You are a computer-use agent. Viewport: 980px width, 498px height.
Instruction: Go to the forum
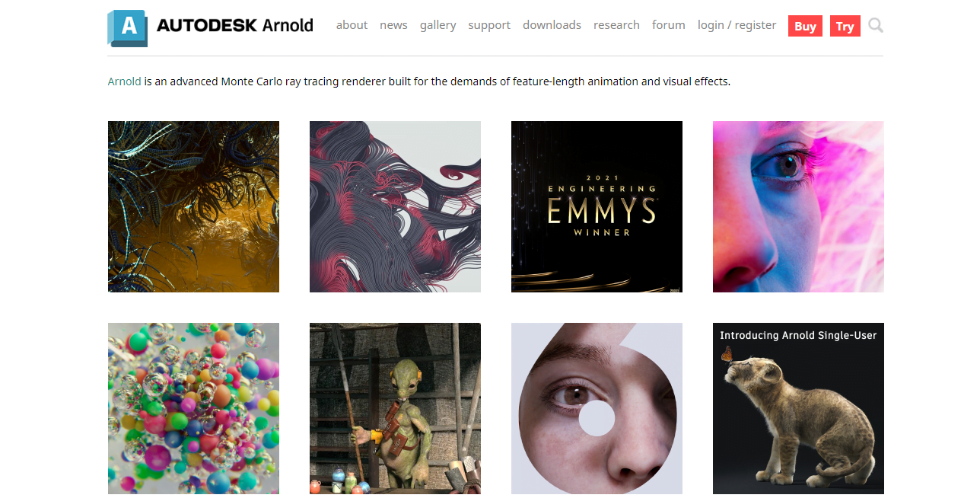[668, 25]
